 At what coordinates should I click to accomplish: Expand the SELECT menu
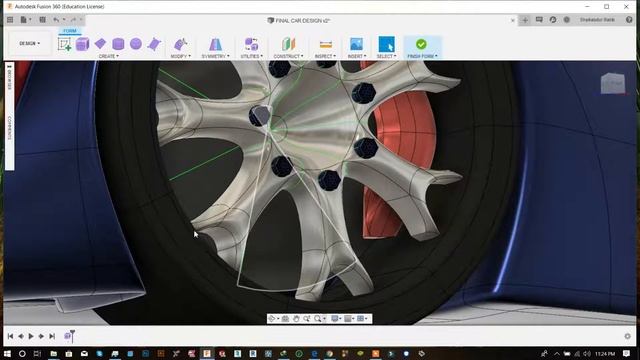[x=387, y=56]
